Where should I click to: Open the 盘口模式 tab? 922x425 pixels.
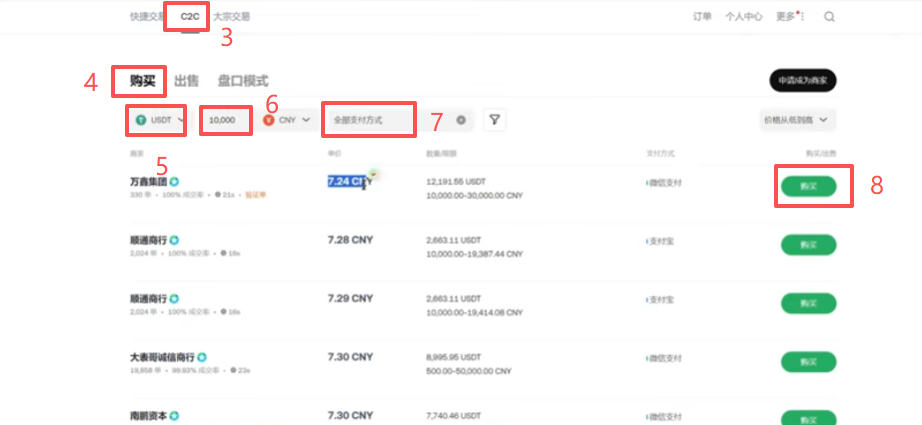click(243, 81)
